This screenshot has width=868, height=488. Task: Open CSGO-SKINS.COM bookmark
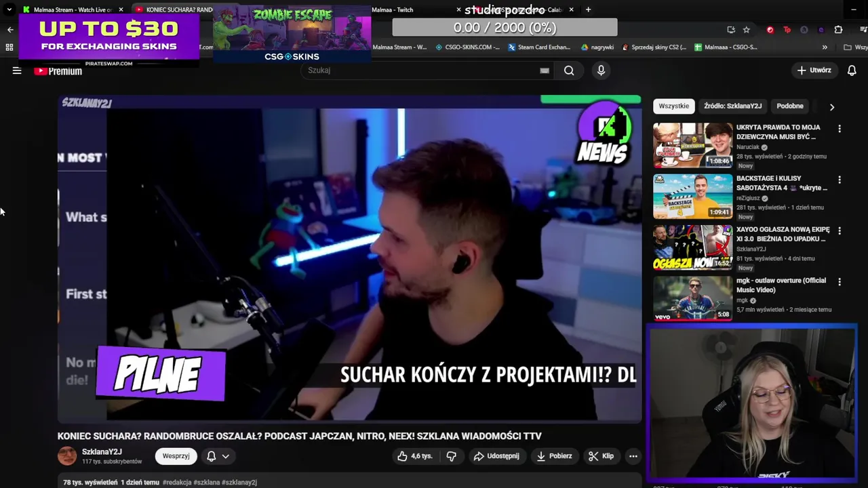click(x=467, y=47)
